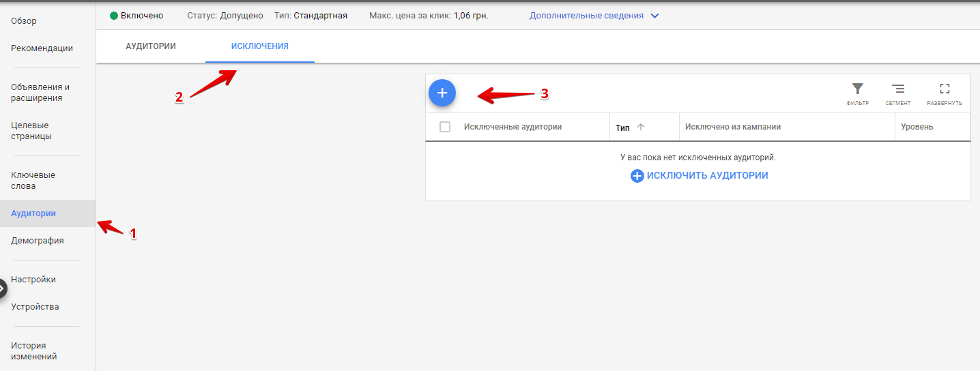Open Настройки in the sidebar

[33, 280]
